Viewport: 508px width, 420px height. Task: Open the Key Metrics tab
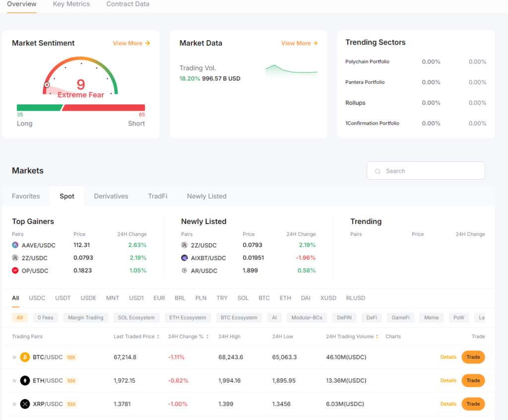click(x=71, y=4)
